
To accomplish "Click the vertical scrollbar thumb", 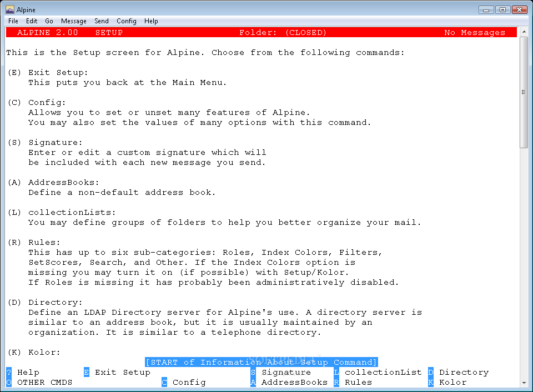I will pyautogui.click(x=524, y=92).
